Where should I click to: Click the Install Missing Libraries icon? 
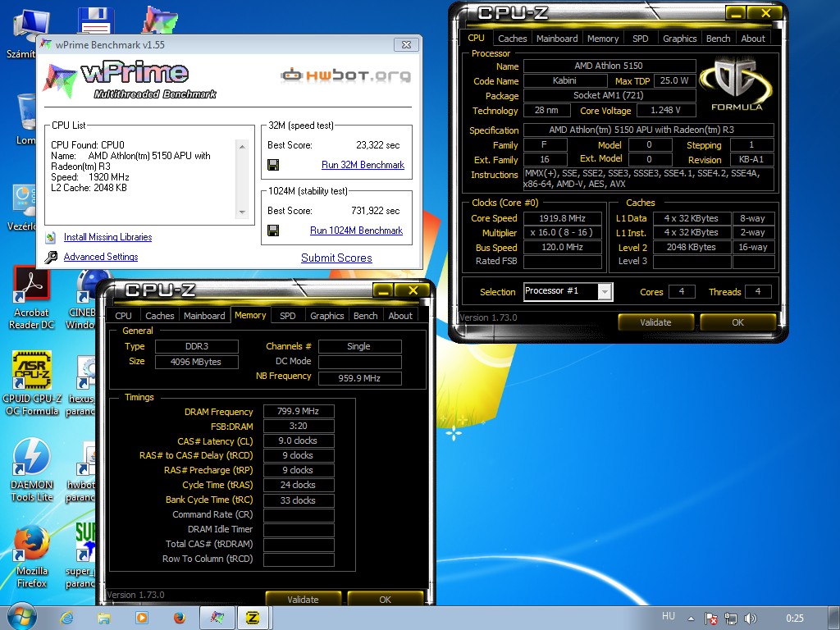coord(51,237)
